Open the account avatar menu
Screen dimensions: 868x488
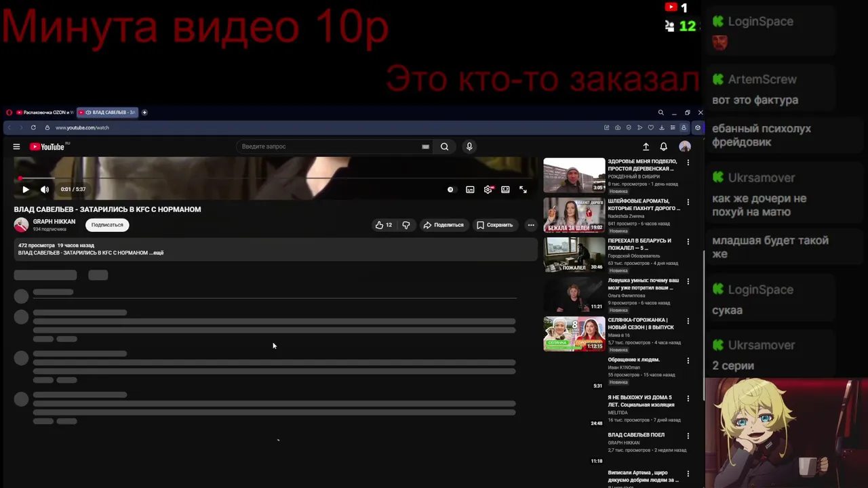[x=685, y=146]
